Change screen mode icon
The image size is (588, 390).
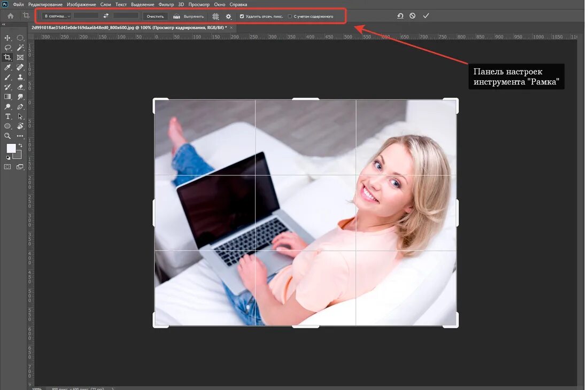20,167
